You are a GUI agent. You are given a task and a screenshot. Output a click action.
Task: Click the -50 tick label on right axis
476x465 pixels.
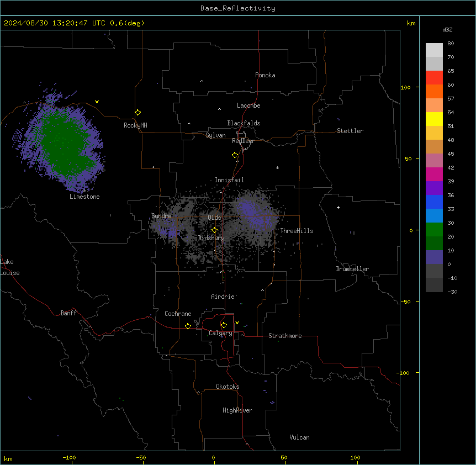[405, 302]
